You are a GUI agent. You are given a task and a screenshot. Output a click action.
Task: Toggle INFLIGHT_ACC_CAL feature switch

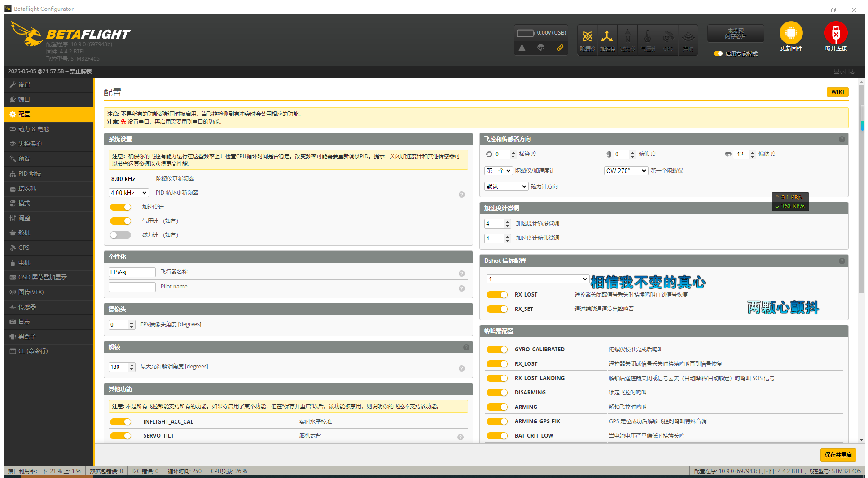[120, 422]
